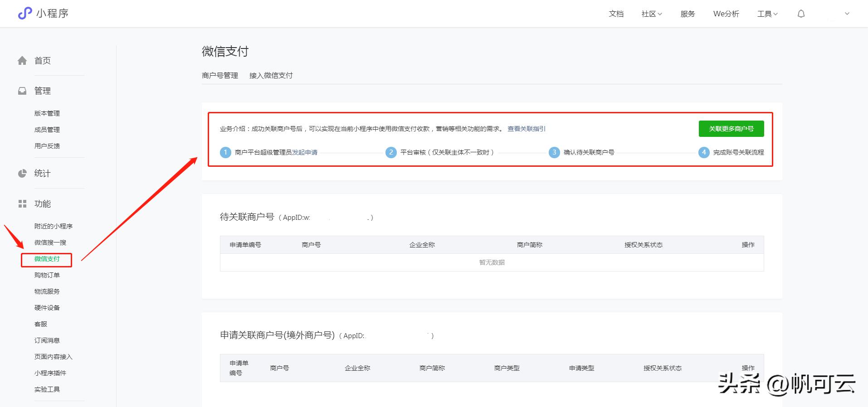Click the 关联更多商户号 button
The width and height of the screenshot is (868, 407).
point(731,129)
